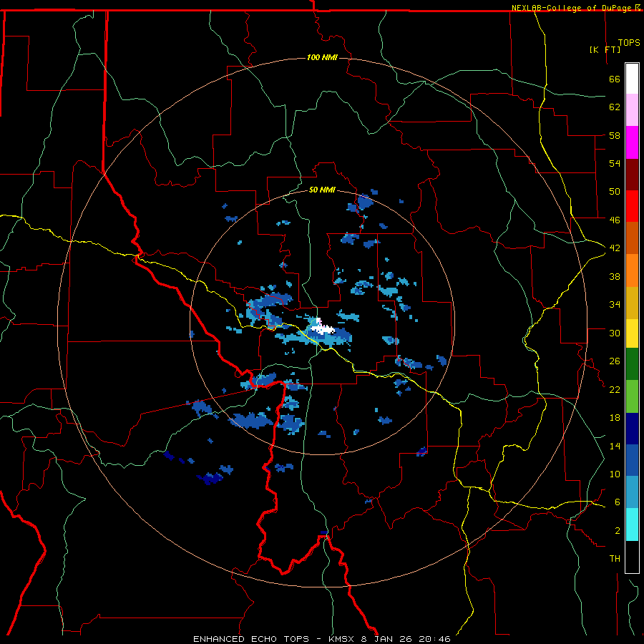Select the light green legend band
This screenshot has width=644, height=644.
coord(632,396)
